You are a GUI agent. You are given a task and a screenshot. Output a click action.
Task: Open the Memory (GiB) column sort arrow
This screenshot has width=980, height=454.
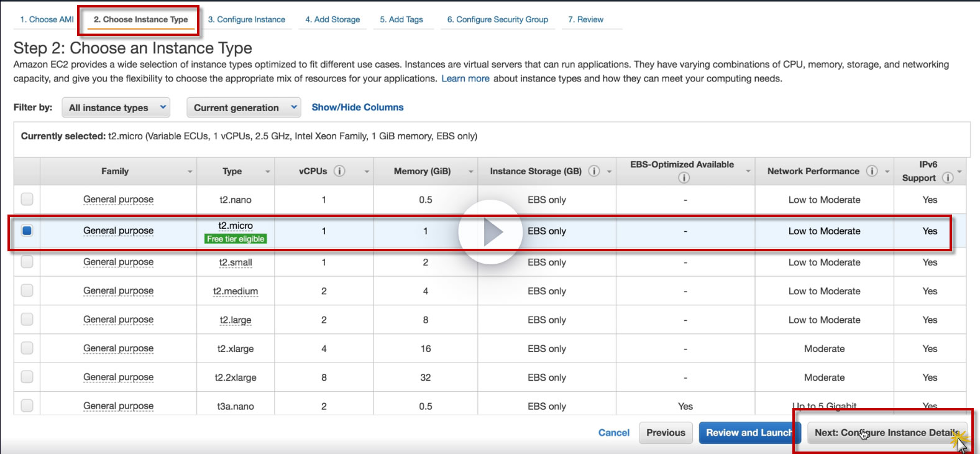point(470,172)
